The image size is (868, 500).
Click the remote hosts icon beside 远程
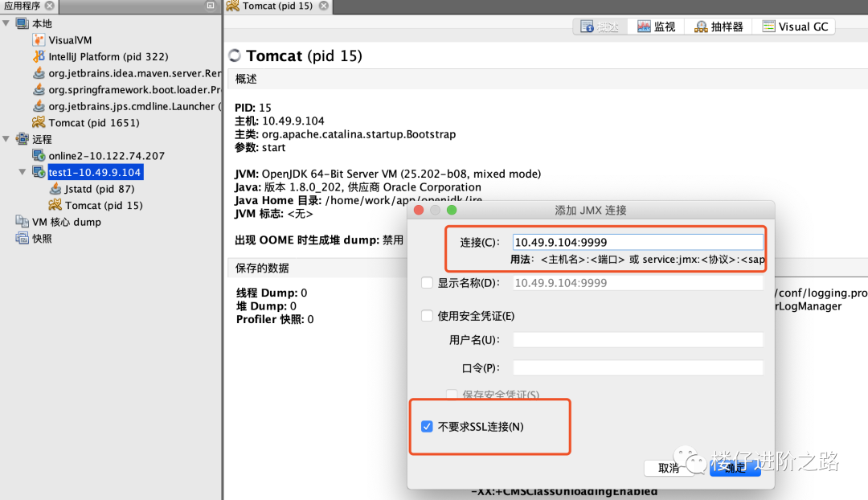point(23,139)
